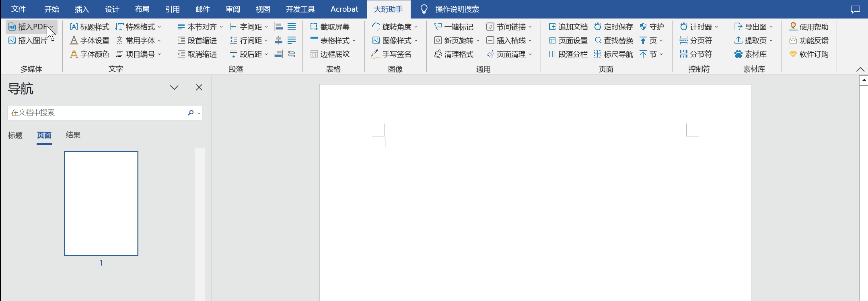Expand 字间距 character spacing dropdown
The width and height of the screenshot is (868, 301).
266,27
